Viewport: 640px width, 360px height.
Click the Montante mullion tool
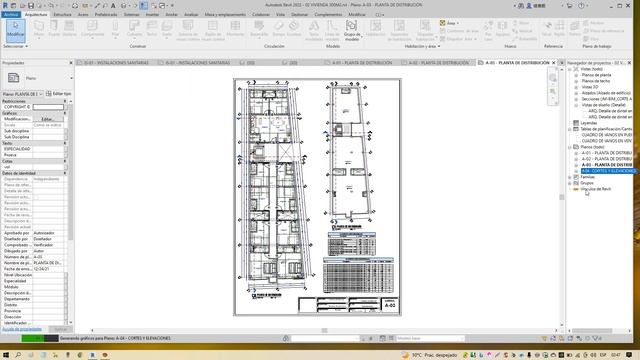[x=235, y=30]
